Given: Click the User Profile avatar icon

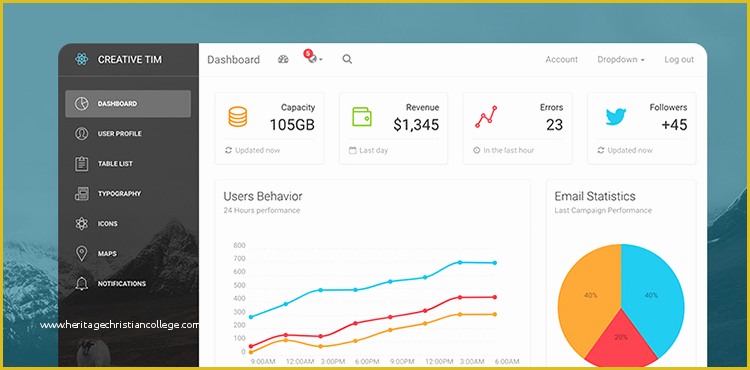Looking at the screenshot, I should click(82, 134).
